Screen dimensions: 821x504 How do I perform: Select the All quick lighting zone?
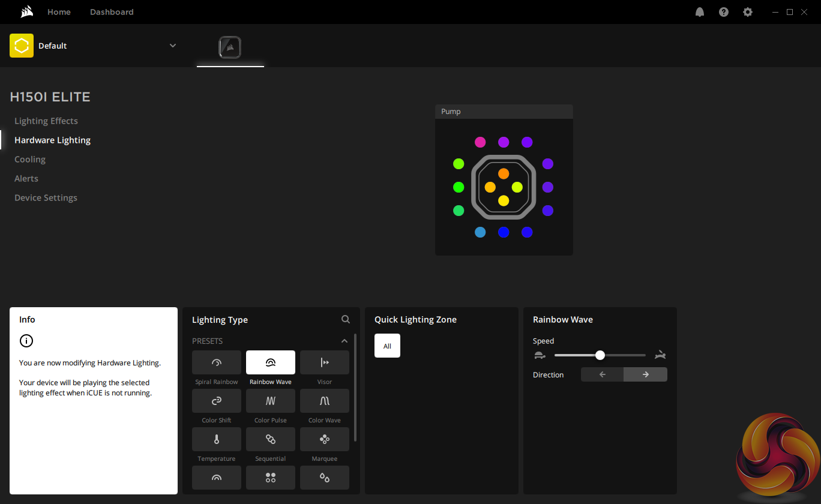[387, 346]
